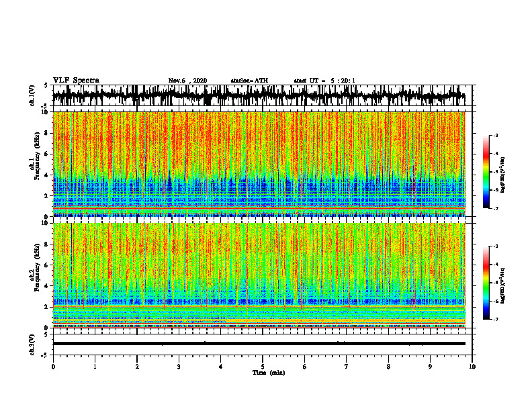Click the "4" tick on the time axis
The height and width of the screenshot is (411, 532).
click(221, 367)
